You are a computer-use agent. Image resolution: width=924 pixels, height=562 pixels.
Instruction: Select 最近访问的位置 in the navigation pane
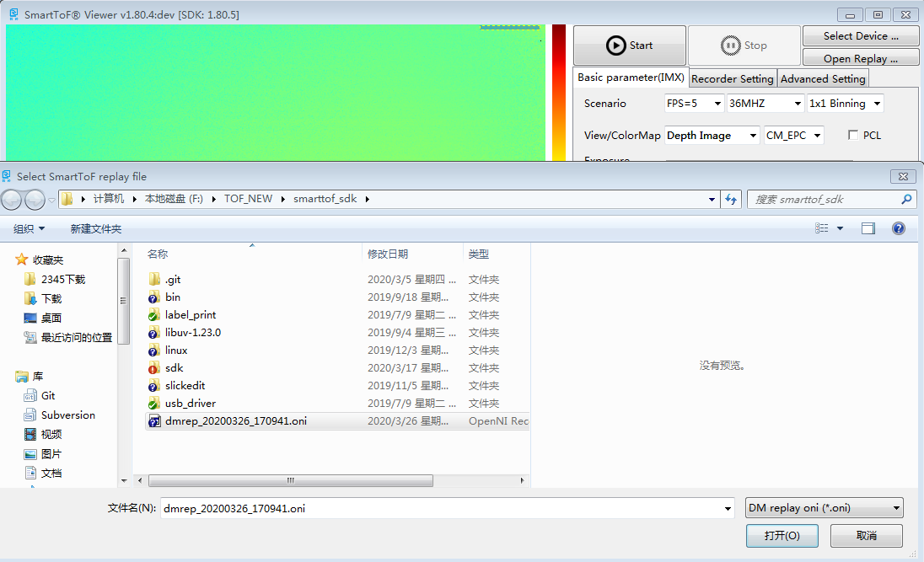coord(76,338)
